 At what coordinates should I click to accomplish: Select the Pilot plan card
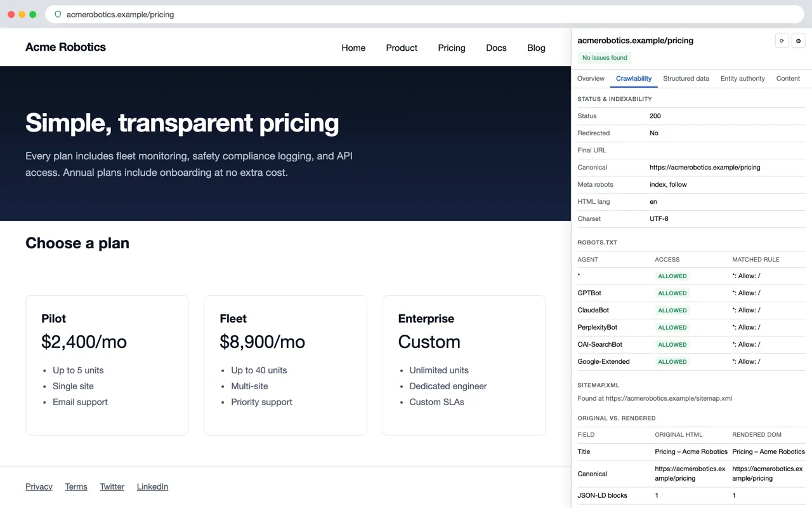pos(107,365)
